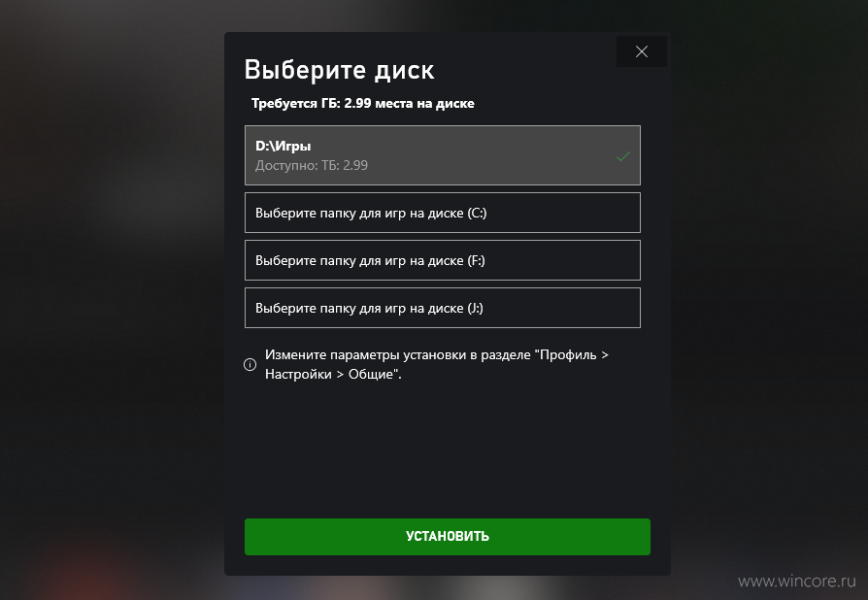Close the Выберите диск dialog
Screen dimensions: 868x600
point(641,51)
